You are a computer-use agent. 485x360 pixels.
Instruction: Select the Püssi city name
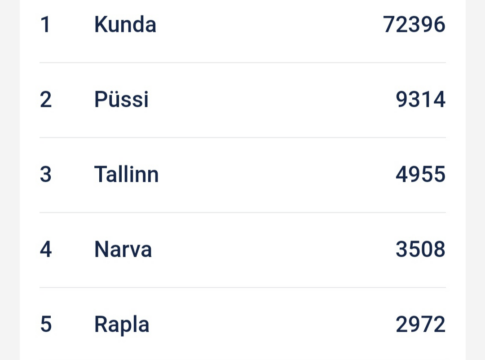point(121,99)
